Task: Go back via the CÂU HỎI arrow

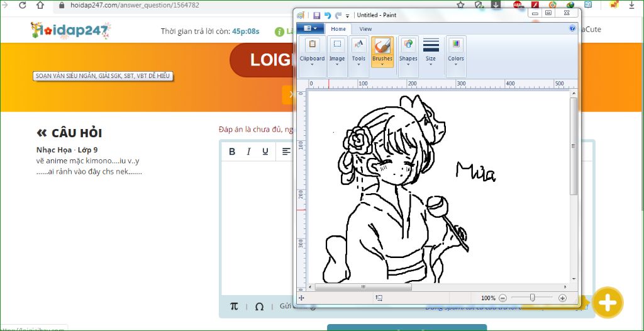Action: (x=42, y=133)
